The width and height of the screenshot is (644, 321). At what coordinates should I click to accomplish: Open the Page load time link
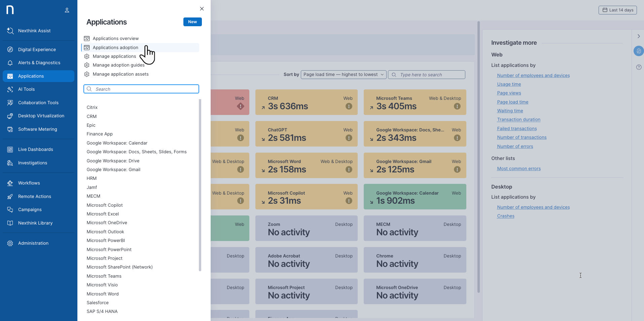(x=512, y=102)
